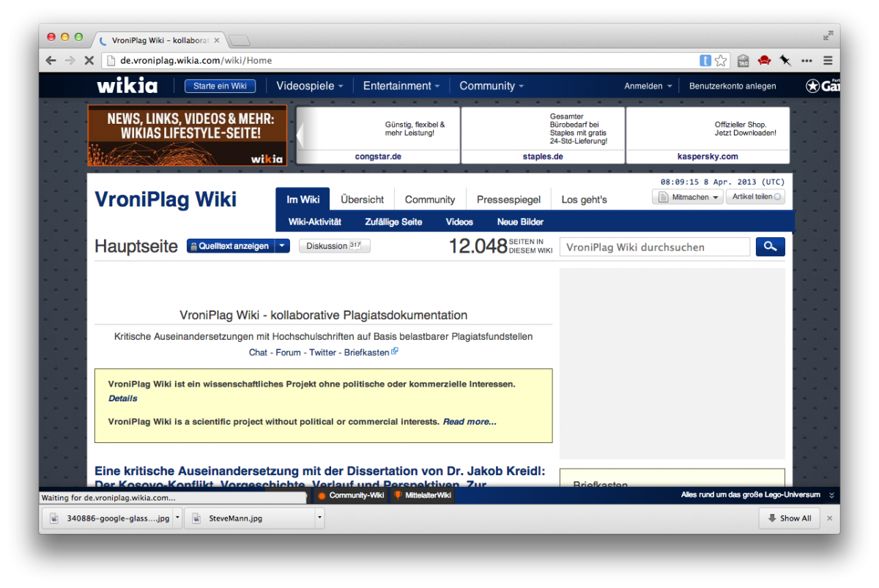Expand arrow next to Quelltext anzeigen
Image resolution: width=879 pixels, height=588 pixels.
pyautogui.click(x=282, y=246)
